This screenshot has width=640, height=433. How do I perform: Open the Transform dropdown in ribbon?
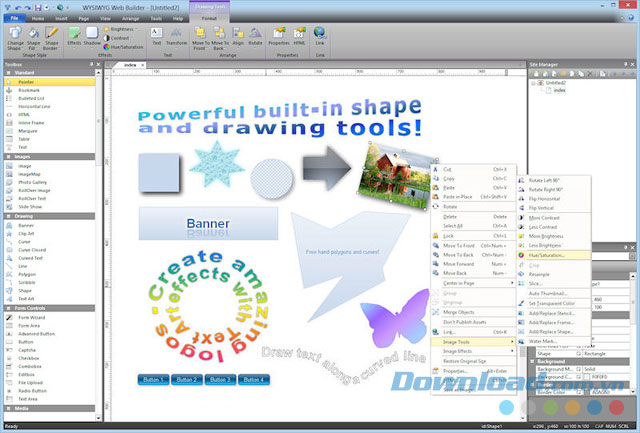[x=176, y=36]
